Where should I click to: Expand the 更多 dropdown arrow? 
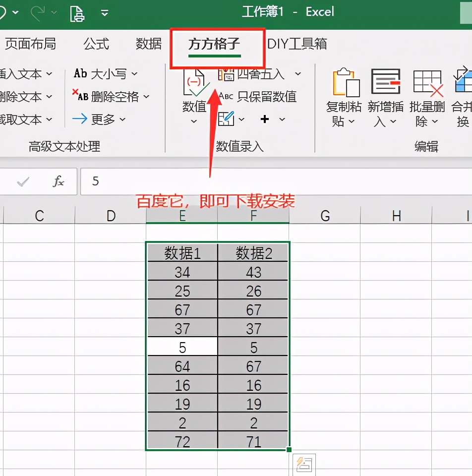pos(122,119)
